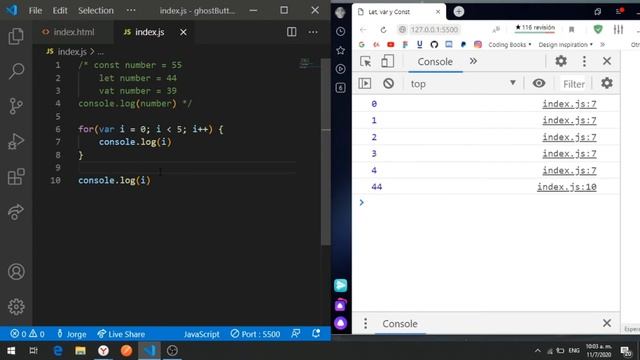Open the VS Code Manage gear
Viewport: 640px width, 360px height.
click(x=16, y=307)
